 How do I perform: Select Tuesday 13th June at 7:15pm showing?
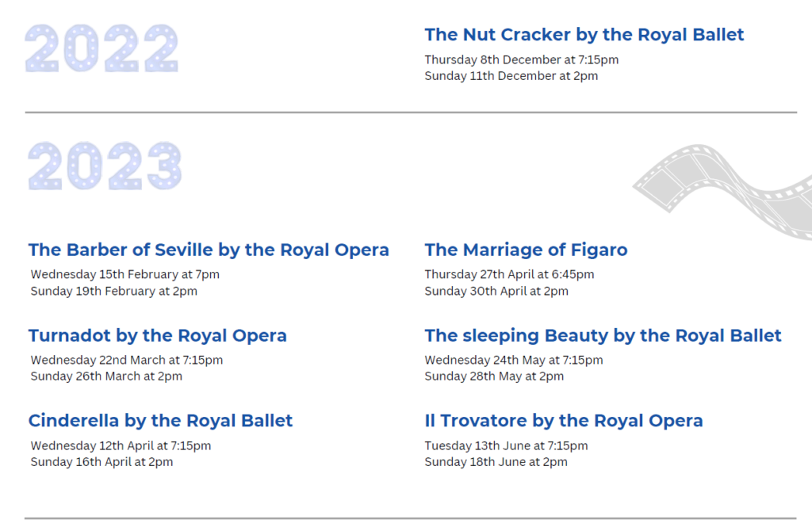coord(506,445)
